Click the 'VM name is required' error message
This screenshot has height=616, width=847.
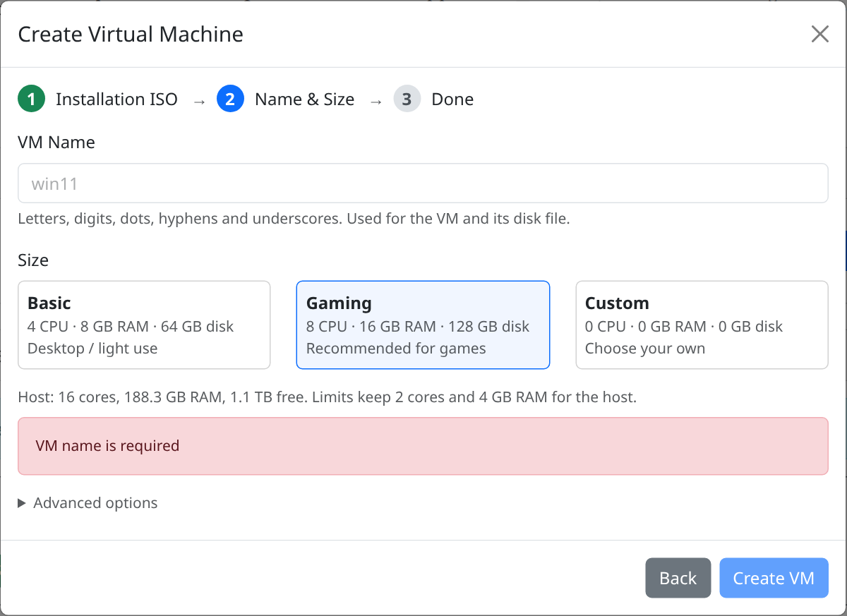click(x=423, y=446)
